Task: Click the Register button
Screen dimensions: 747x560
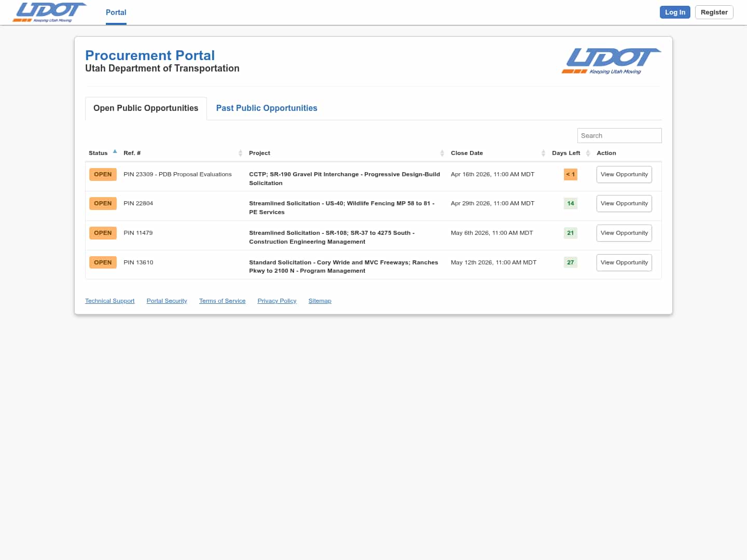Action: click(714, 12)
